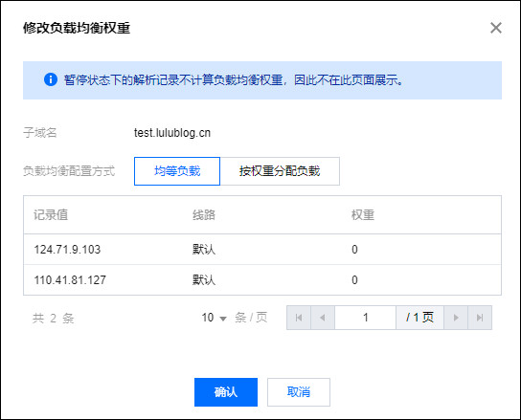The height and width of the screenshot is (420, 521).
Task: Click the 共 2 条 total count
Action: point(54,318)
